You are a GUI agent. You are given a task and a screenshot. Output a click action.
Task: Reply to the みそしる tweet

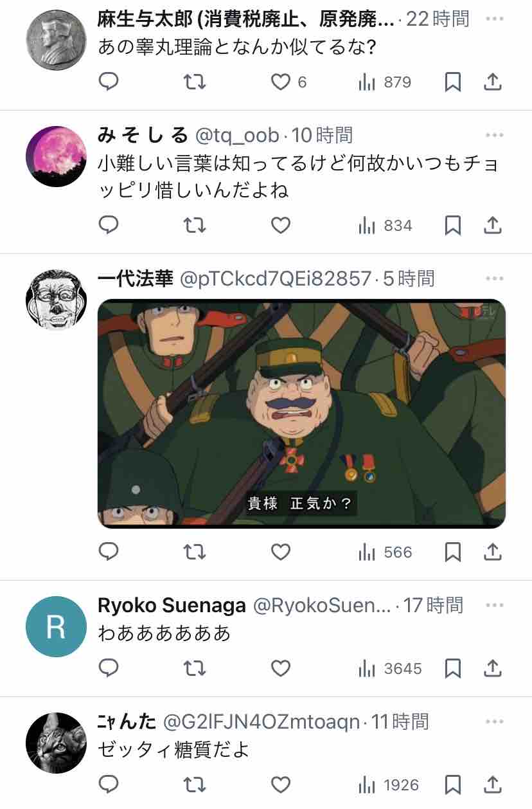tap(109, 225)
